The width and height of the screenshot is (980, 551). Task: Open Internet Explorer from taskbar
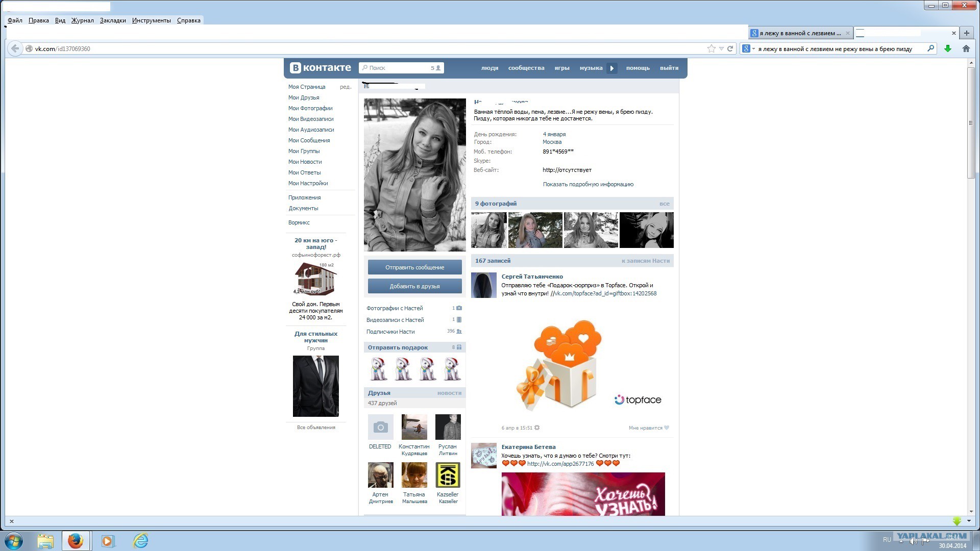coord(140,541)
